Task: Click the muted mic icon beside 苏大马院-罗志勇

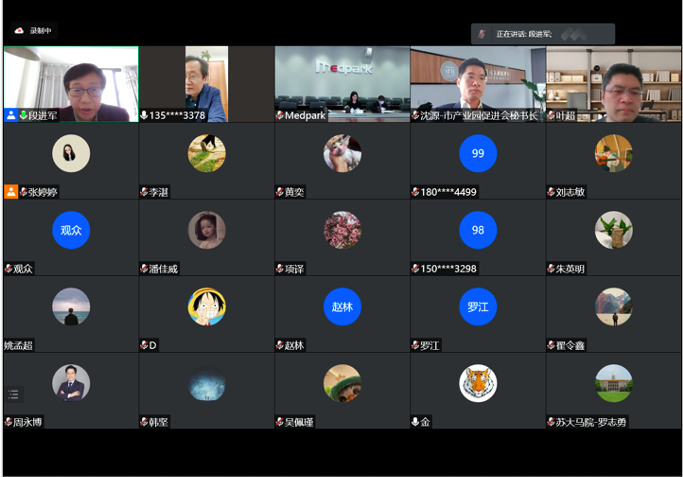Action: tap(551, 422)
